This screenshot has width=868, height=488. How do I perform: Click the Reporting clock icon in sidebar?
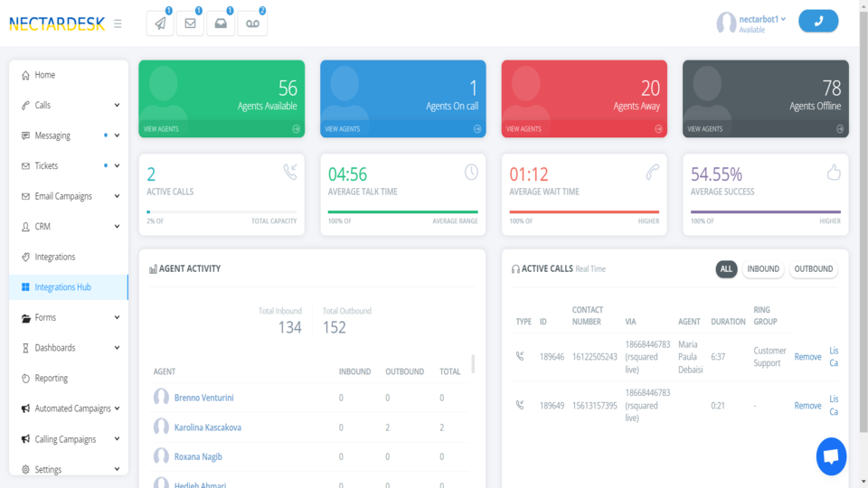tap(25, 379)
